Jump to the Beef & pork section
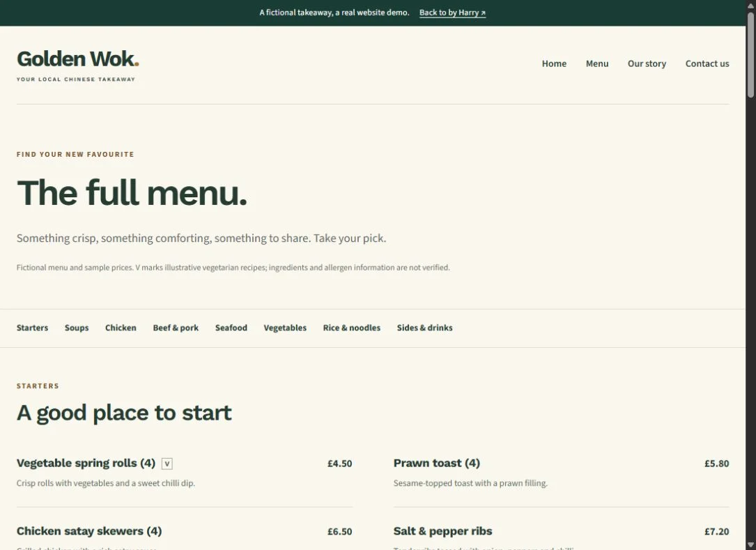Viewport: 756px width, 550px height. tap(176, 328)
